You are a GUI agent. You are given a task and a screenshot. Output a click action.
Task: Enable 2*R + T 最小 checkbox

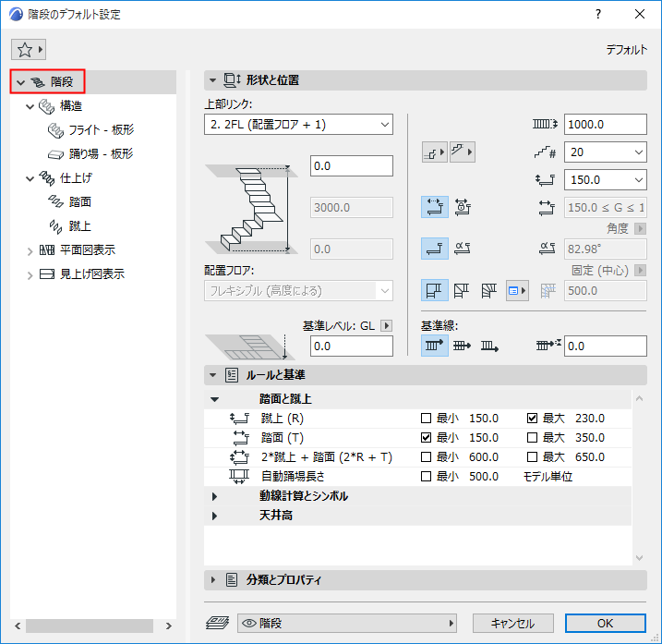click(x=426, y=457)
